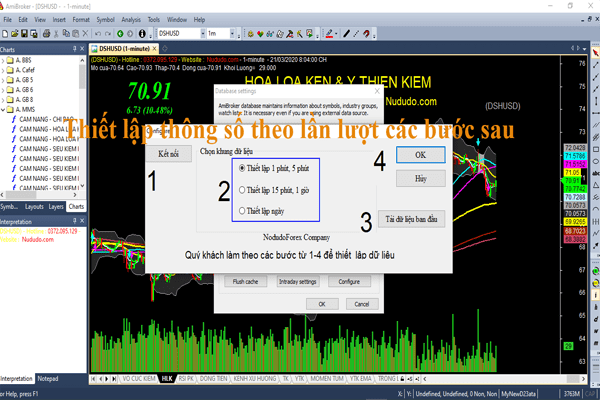This screenshot has width=600, height=400.
Task: Close the Database settings dialog
Action: point(377,91)
